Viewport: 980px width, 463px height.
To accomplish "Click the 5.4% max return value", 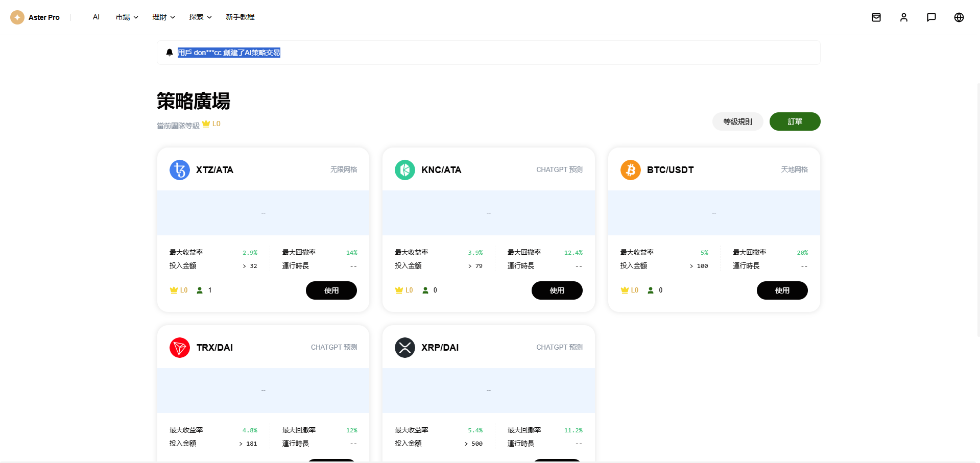I will [x=475, y=430].
